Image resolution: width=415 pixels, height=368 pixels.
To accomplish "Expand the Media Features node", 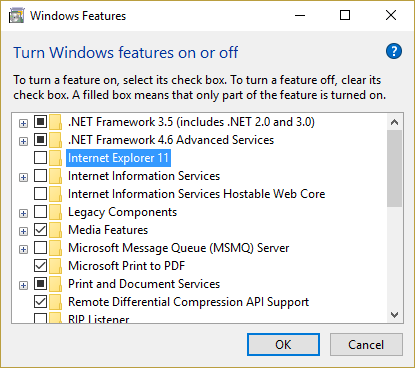I will point(23,232).
